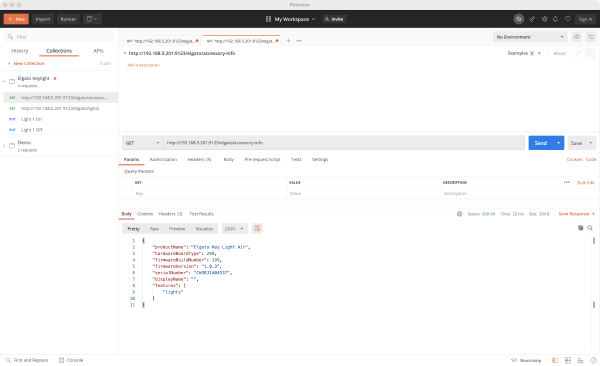Switch to the APIs tab
Screen dimensions: 600x366
click(98, 51)
